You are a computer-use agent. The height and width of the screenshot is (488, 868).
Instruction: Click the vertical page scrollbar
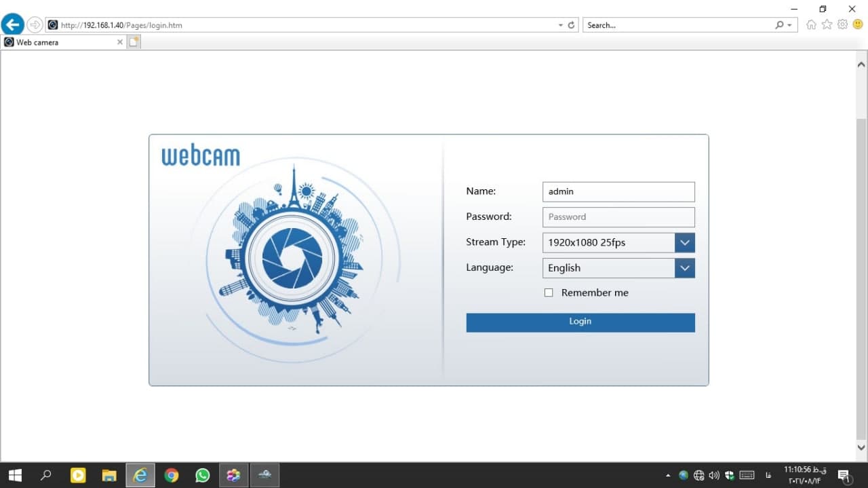pos(861,271)
